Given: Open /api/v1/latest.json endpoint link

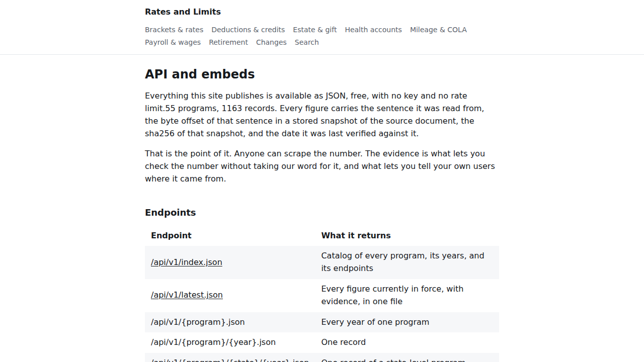Looking at the screenshot, I should coord(187,295).
